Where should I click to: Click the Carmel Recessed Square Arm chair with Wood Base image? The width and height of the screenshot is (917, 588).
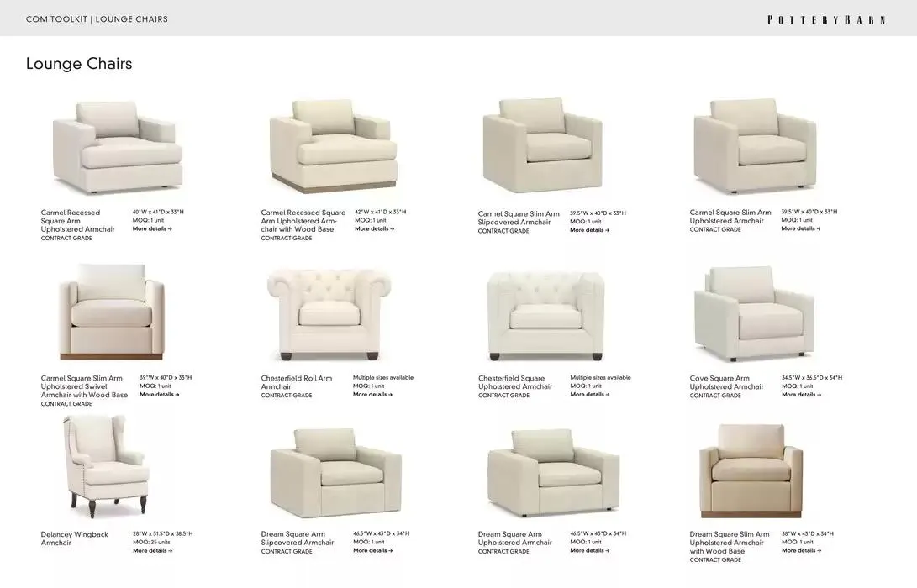(x=334, y=146)
